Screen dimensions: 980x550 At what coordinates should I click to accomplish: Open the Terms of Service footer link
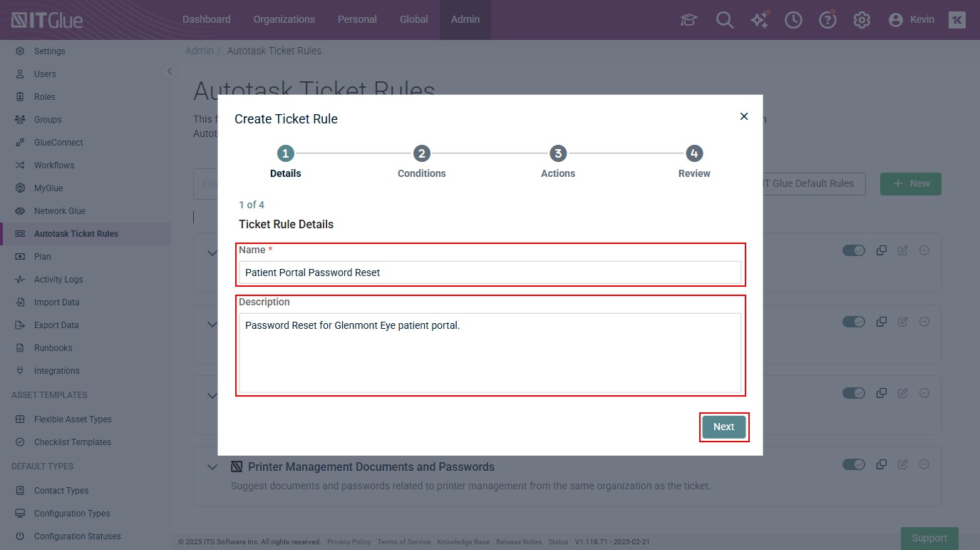click(x=404, y=542)
